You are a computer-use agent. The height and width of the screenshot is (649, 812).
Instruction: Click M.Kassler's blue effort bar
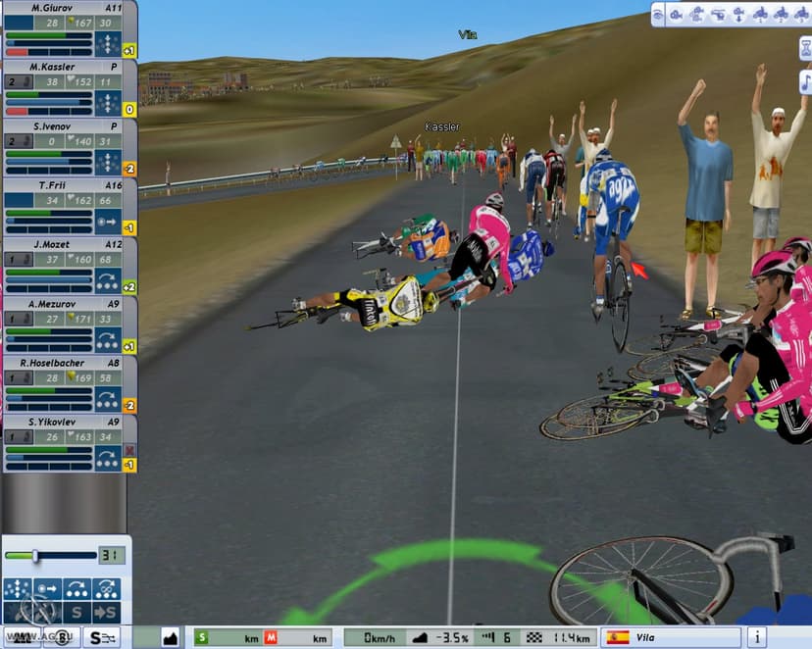(x=49, y=103)
